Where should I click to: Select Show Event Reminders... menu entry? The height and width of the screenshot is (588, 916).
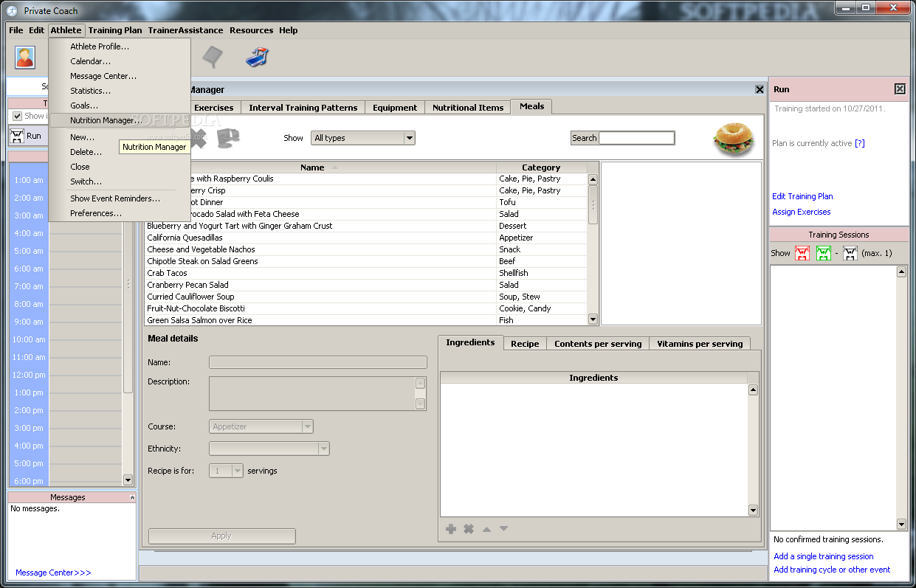pos(120,198)
